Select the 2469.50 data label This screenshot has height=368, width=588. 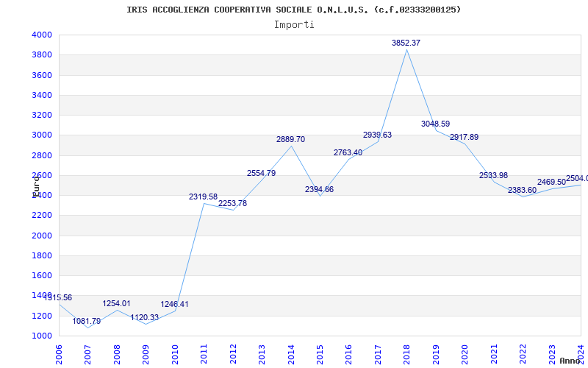pos(552,182)
